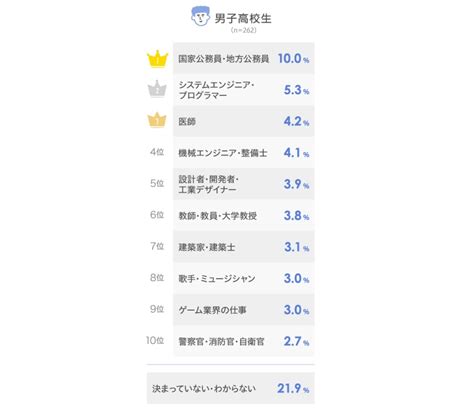474x408 pixels.
Task: Click the 警察官・消防官・自衛官 entry
Action: point(244,341)
